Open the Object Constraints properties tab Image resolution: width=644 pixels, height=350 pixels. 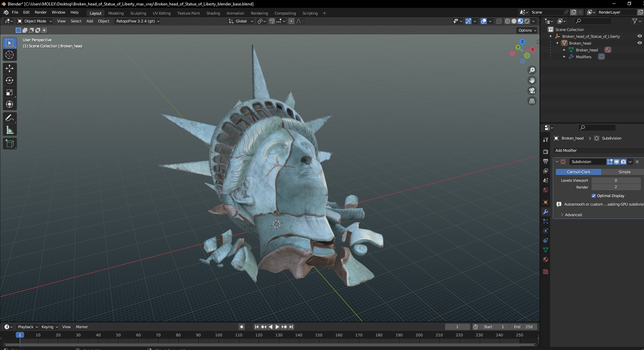546,240
